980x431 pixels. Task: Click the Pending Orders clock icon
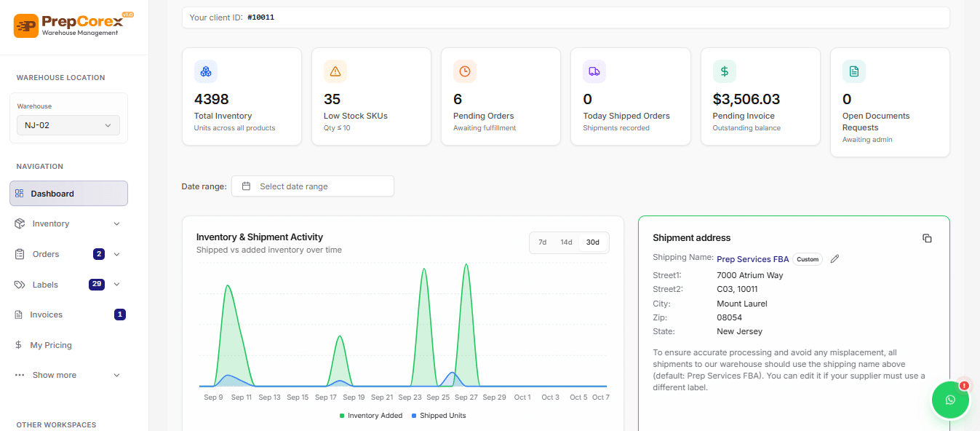pos(465,71)
